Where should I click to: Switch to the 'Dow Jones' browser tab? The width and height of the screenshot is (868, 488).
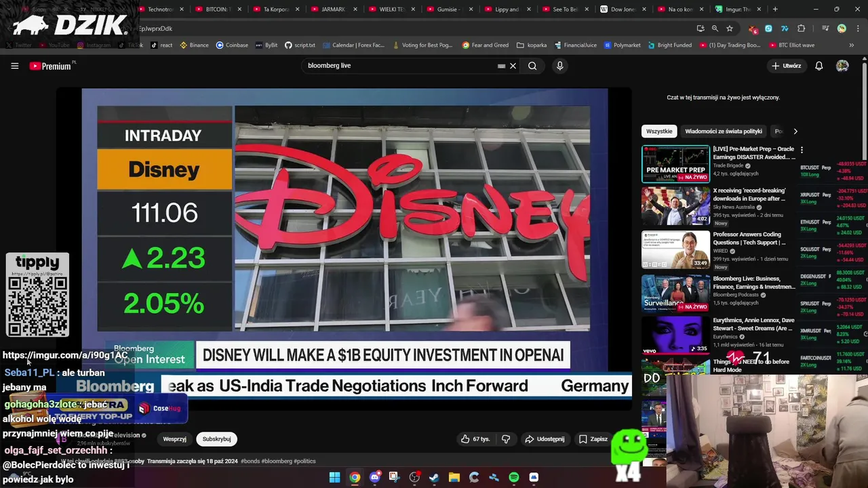617,9
